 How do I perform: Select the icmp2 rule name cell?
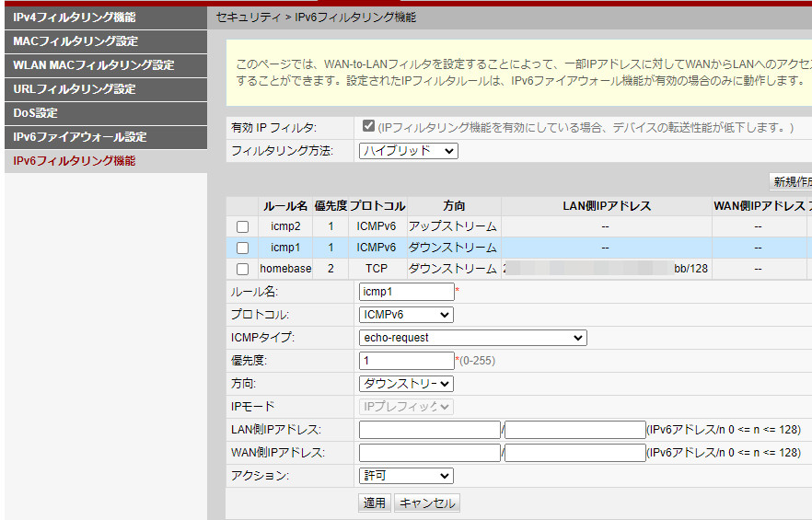point(285,226)
